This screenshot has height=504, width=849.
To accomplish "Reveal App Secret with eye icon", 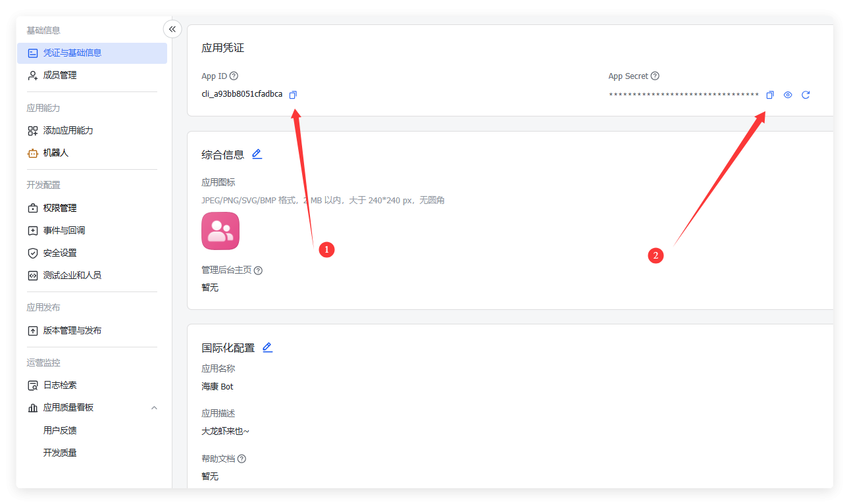I will pos(788,95).
